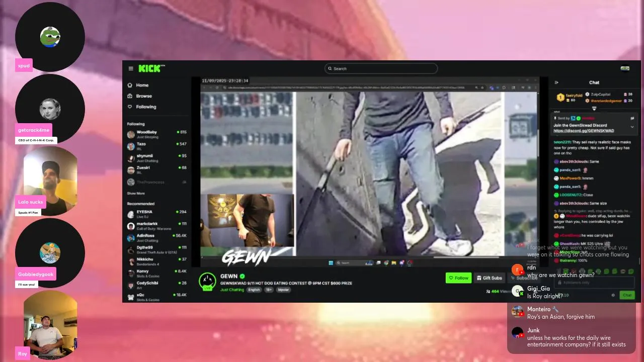Click spud's frog avatar

coord(50,37)
